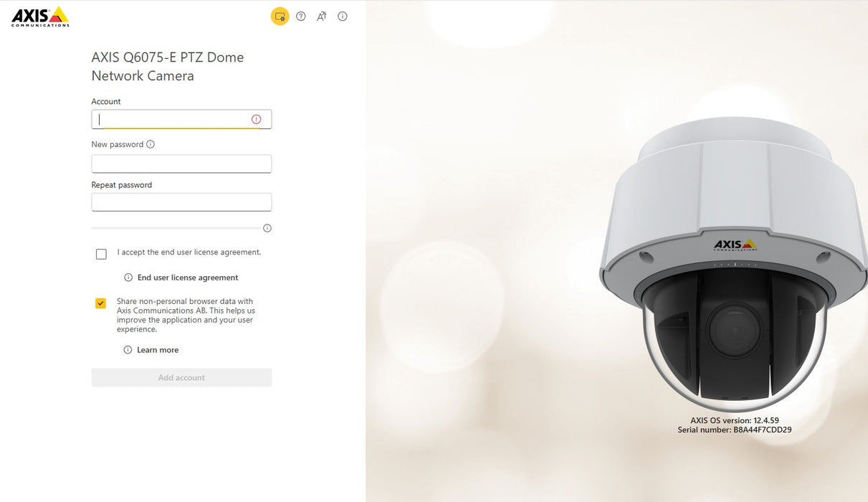Click the AXIS Communications logo in the header
The width and height of the screenshot is (868, 502).
tap(40, 16)
